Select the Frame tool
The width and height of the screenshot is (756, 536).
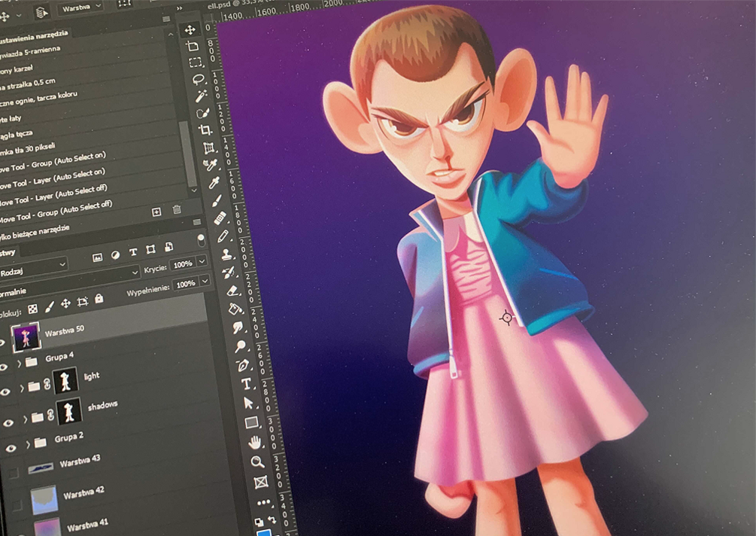(261, 482)
